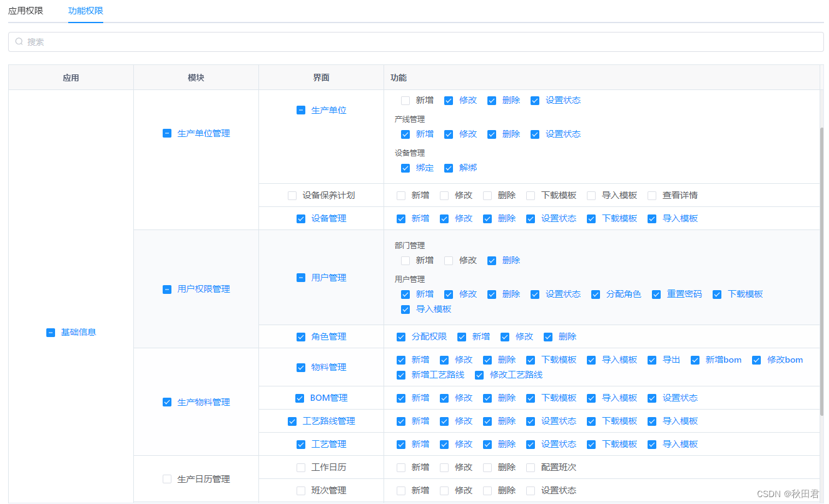
Task: Uncheck 分配权限 in the 角色管理 row
Action: click(x=400, y=336)
